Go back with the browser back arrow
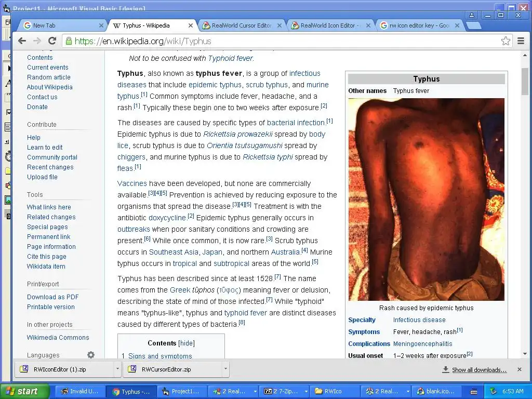 point(22,41)
